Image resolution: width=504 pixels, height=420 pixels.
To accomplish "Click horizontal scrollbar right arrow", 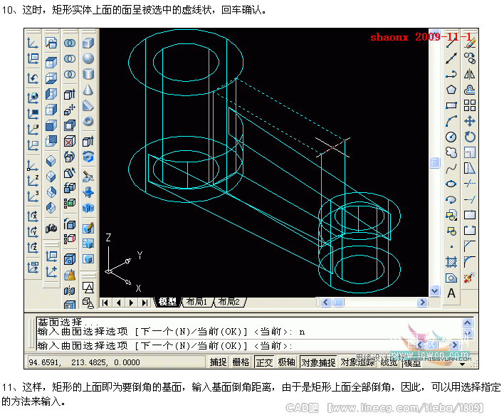I will click(x=422, y=302).
